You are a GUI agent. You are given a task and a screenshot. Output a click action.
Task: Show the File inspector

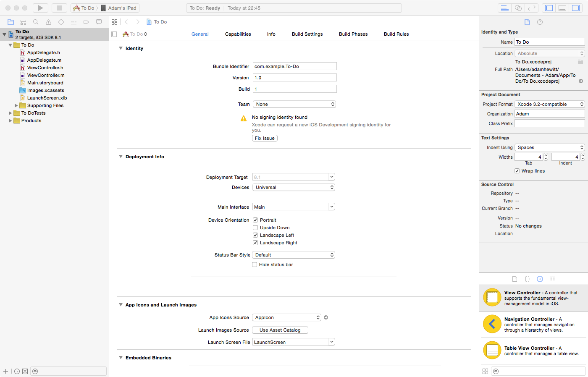(x=527, y=22)
